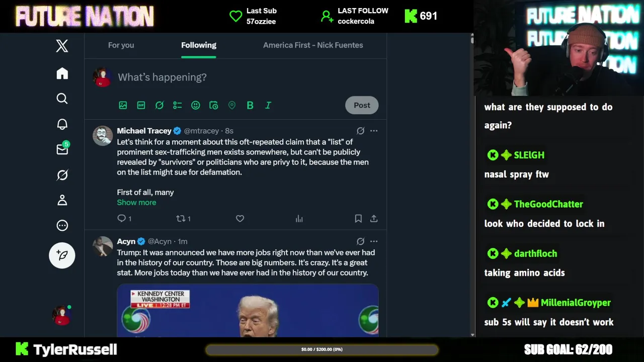Play the Kennedy Center Trump video
This screenshot has height=362, width=644.
point(248,310)
